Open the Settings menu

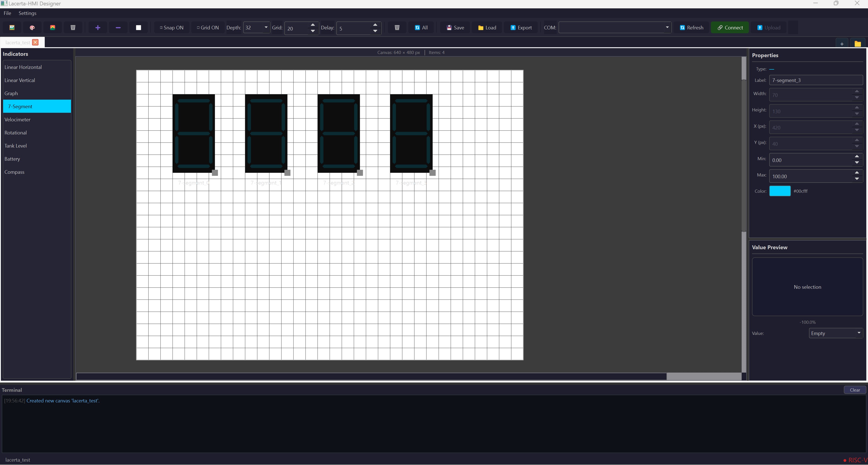27,13
